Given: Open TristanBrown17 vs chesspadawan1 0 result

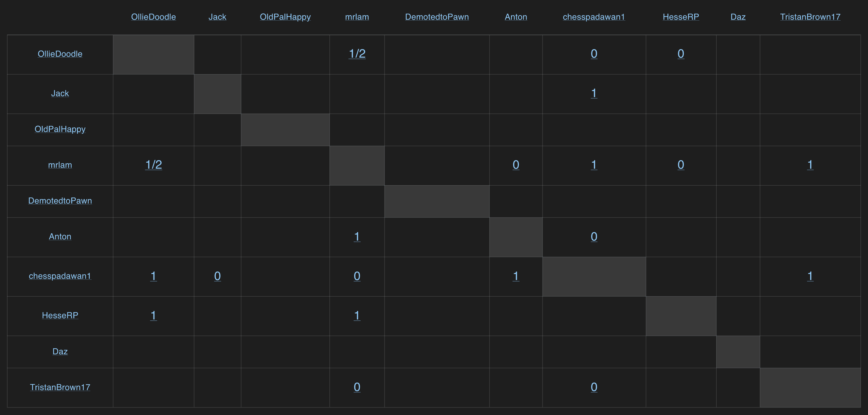Looking at the screenshot, I should (x=594, y=387).
